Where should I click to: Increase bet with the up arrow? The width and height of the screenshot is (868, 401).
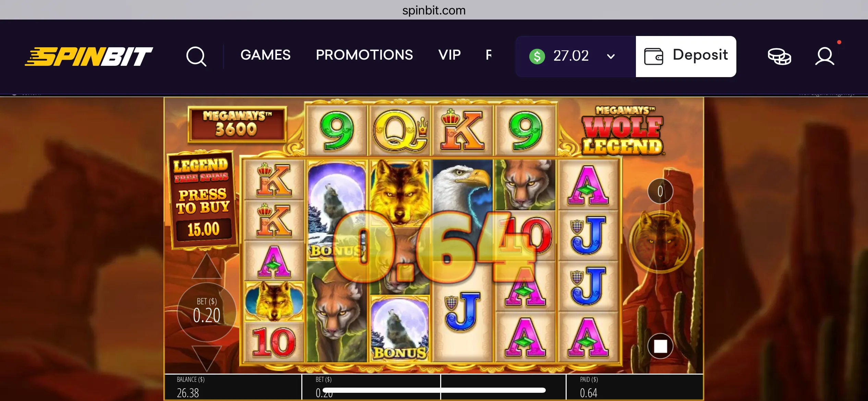point(207,267)
